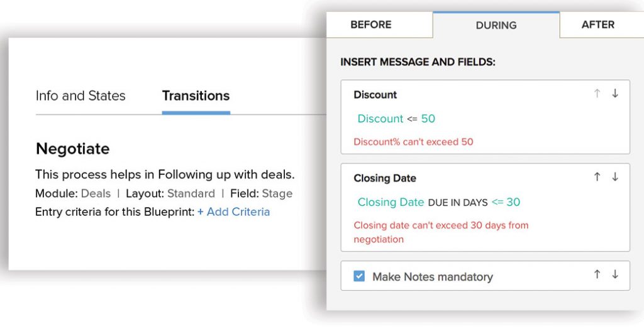
Task: Move Closing Date field up arrow
Action: pyautogui.click(x=597, y=177)
